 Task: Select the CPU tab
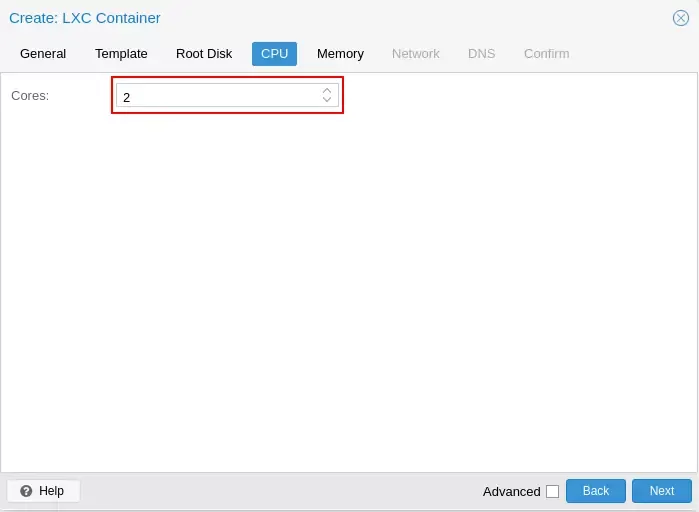pyautogui.click(x=274, y=54)
